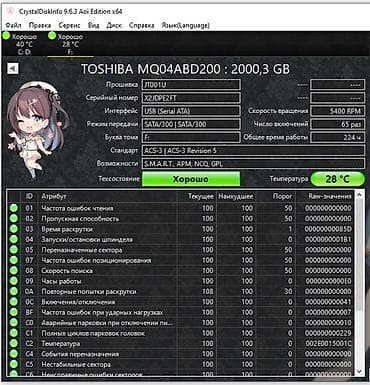
Task: Click the 28 °C temperature indicator
Action: click(337, 179)
